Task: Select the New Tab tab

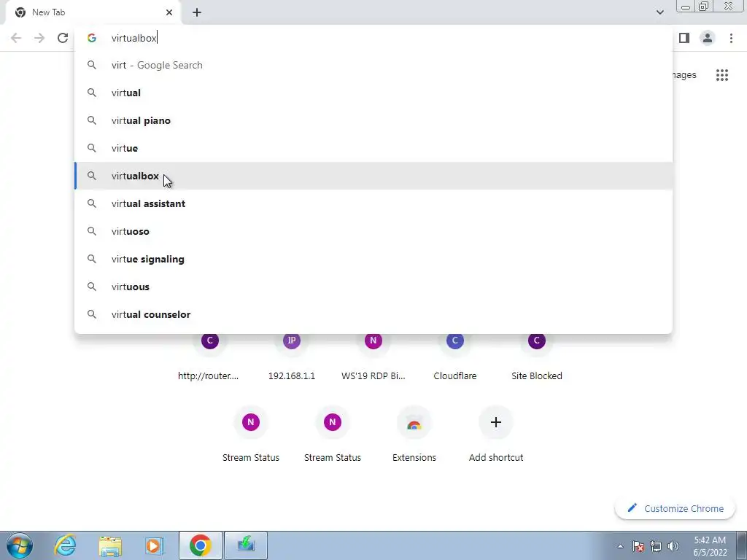Action: [93, 12]
